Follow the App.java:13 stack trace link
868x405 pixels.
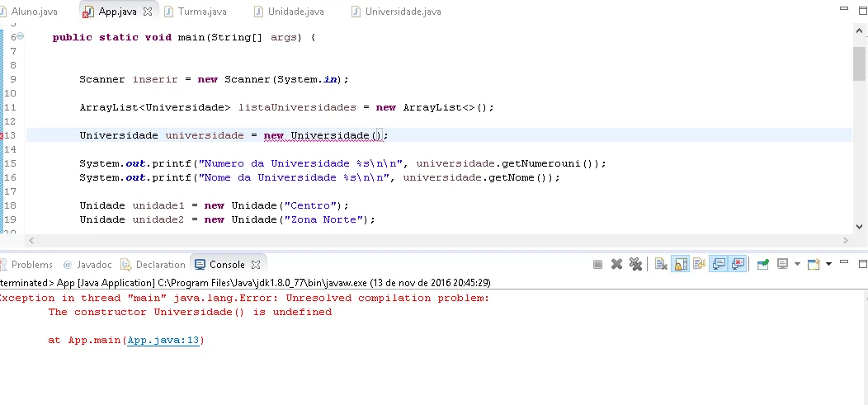[163, 341]
